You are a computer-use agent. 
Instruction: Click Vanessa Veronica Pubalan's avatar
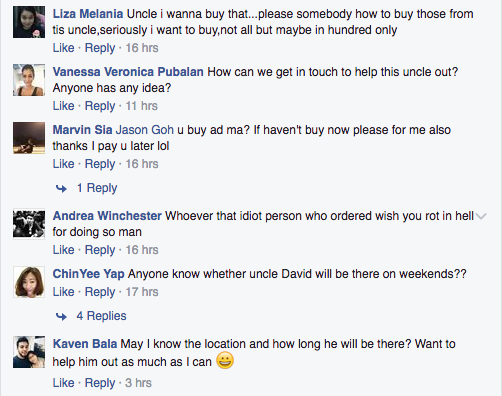[x=29, y=80]
